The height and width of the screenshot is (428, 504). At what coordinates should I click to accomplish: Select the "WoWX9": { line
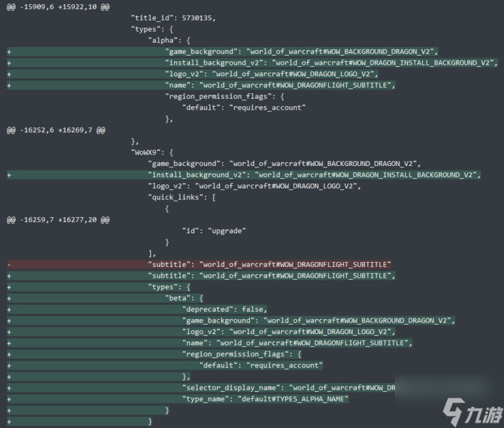tap(152, 152)
